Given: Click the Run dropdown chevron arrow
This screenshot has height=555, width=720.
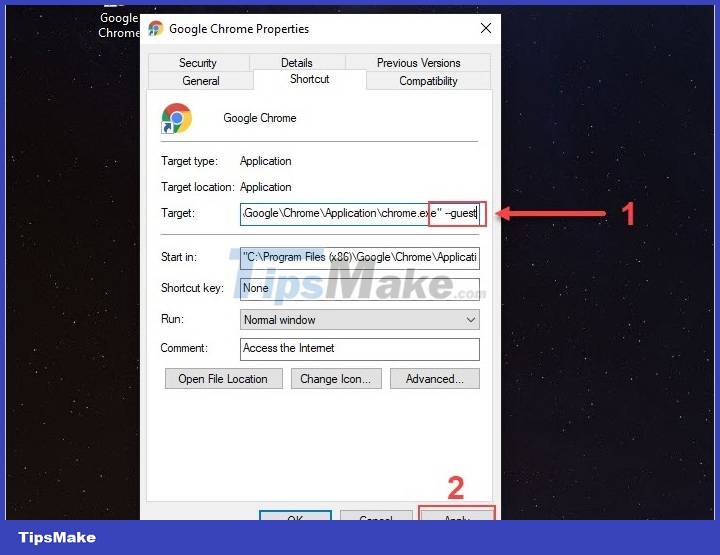Looking at the screenshot, I should pyautogui.click(x=471, y=320).
